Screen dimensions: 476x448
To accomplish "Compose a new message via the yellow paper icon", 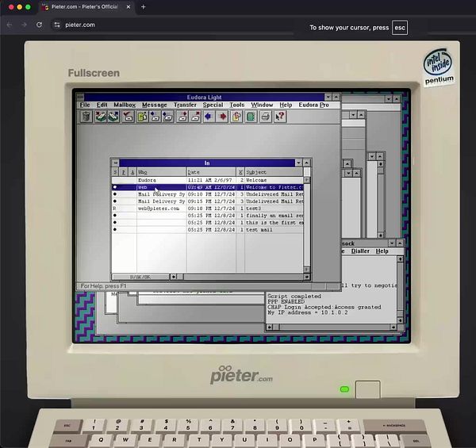I will (x=142, y=117).
